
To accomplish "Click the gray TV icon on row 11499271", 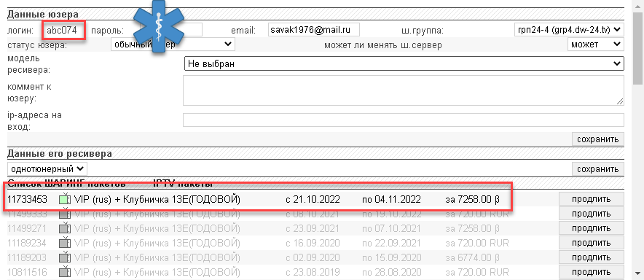I will (x=66, y=229).
